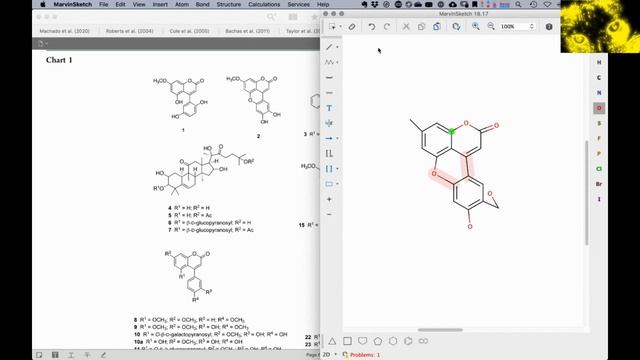Select the Eraser tool
The height and width of the screenshot is (360, 640).
pos(352,27)
